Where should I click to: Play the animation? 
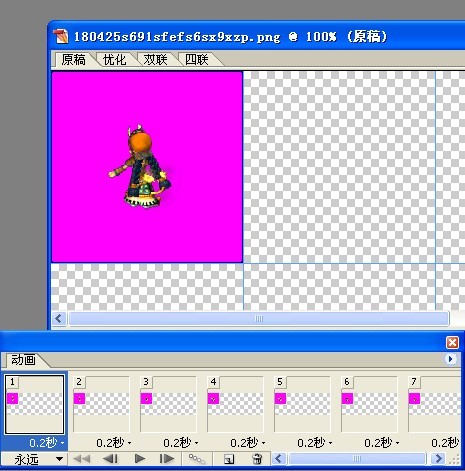[140, 459]
